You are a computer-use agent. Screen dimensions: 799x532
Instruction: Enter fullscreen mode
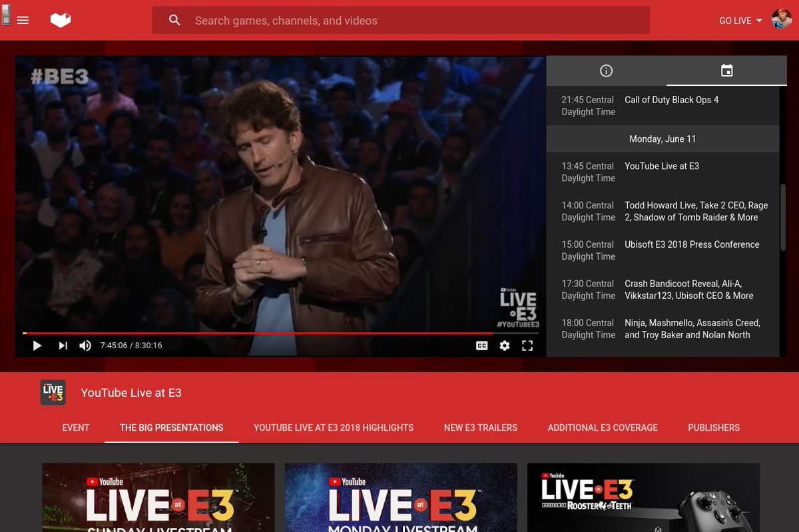tap(527, 346)
